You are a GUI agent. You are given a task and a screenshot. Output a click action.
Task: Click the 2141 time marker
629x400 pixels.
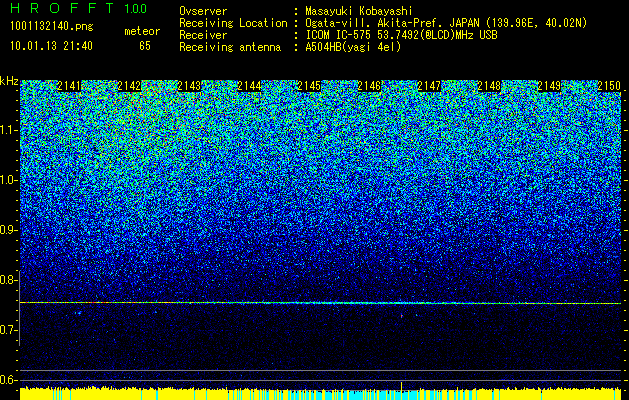(x=69, y=86)
